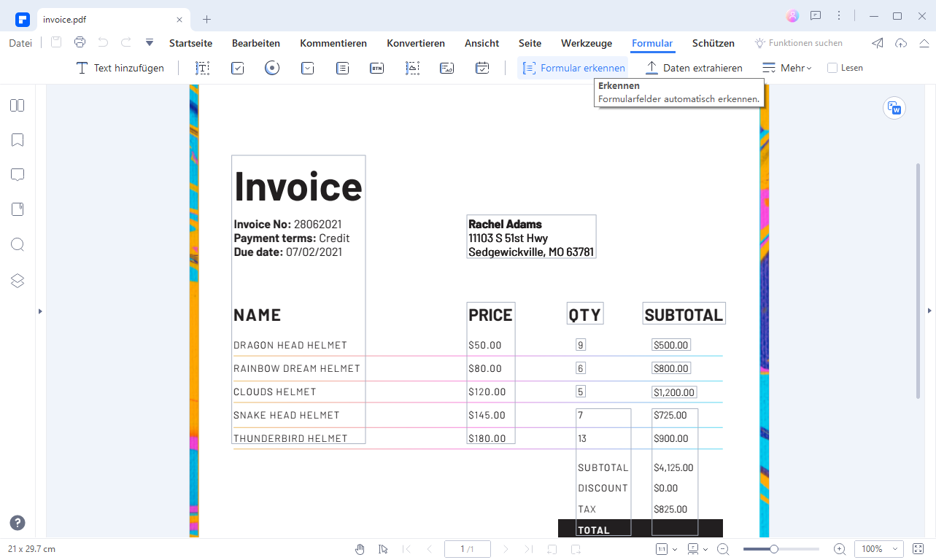The image size is (936, 560).
Task: Close the invoice.pdf tab
Action: (179, 20)
